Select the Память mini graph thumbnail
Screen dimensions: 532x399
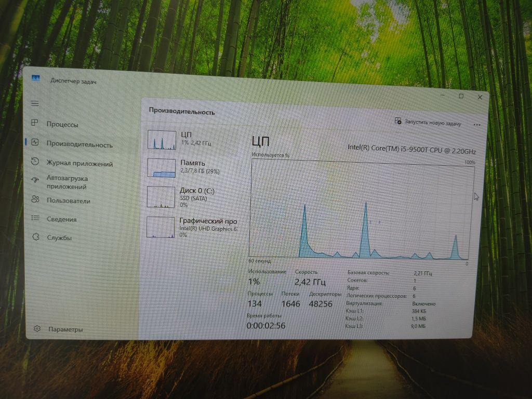tap(161, 168)
